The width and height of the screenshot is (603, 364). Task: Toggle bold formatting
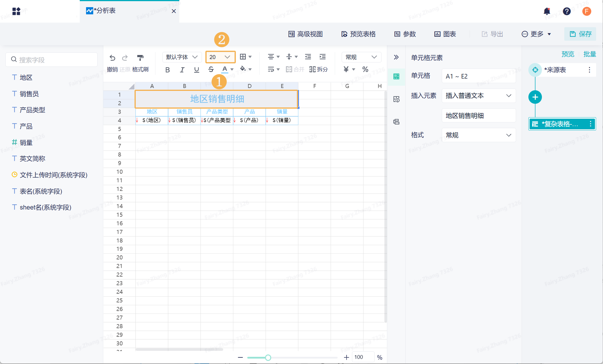(168, 70)
